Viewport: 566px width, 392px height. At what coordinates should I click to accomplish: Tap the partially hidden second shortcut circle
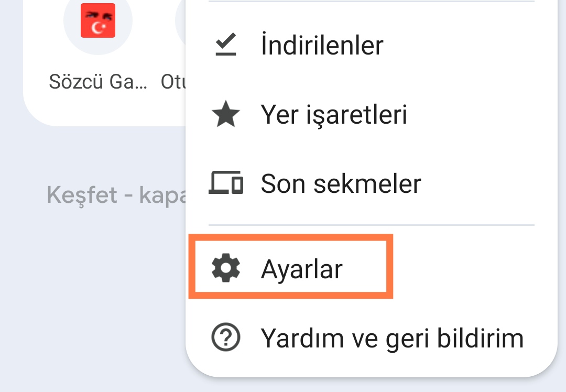point(180,21)
